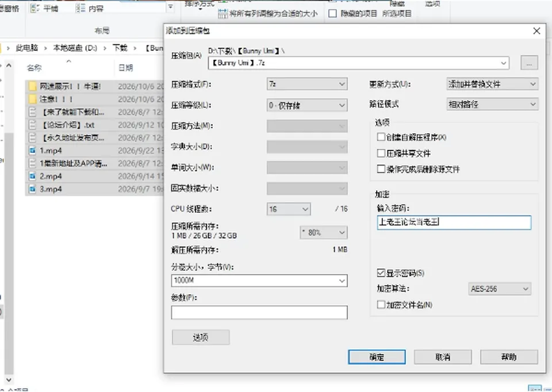Open the 更新方式 dropdown
The image size is (552, 392).
(492, 84)
